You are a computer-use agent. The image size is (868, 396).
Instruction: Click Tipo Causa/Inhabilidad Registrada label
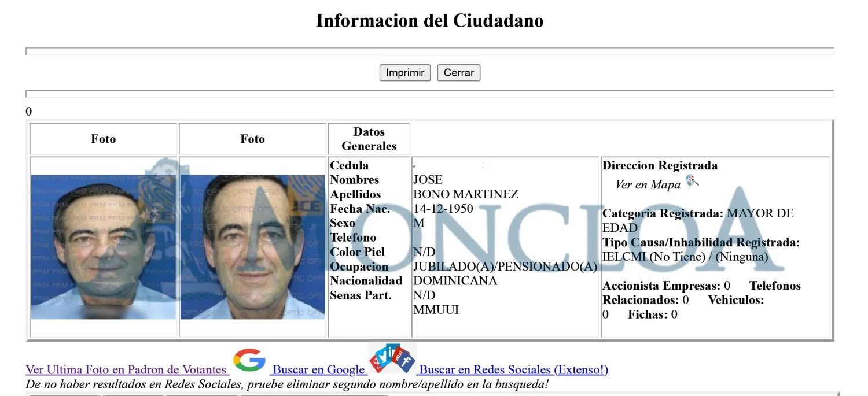701,242
